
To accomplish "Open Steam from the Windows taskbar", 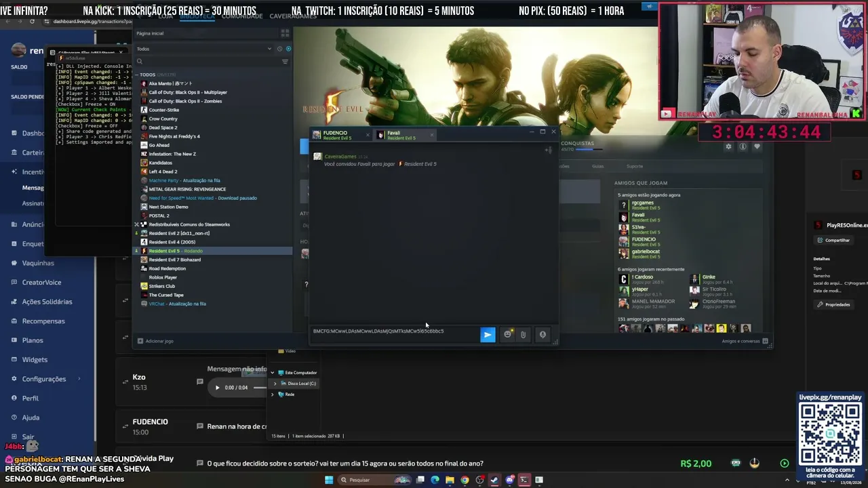I will (x=494, y=480).
